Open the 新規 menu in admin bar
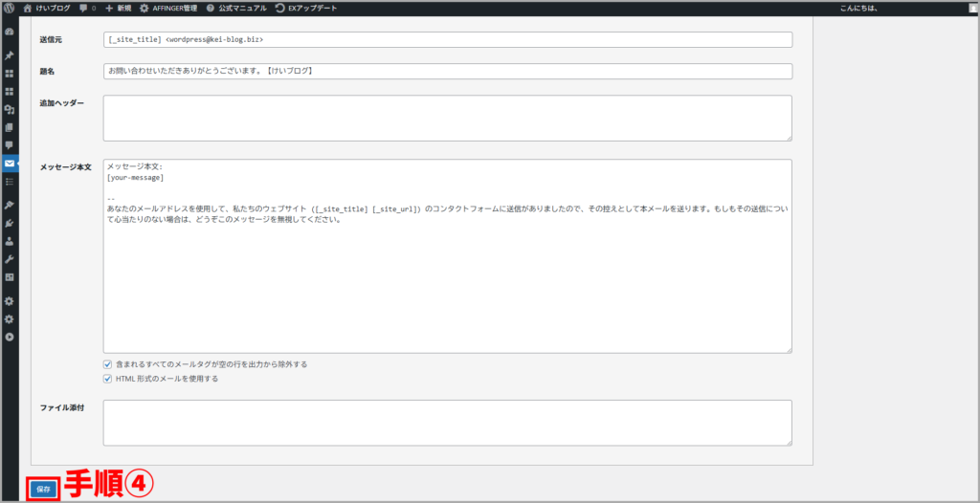 coord(117,8)
